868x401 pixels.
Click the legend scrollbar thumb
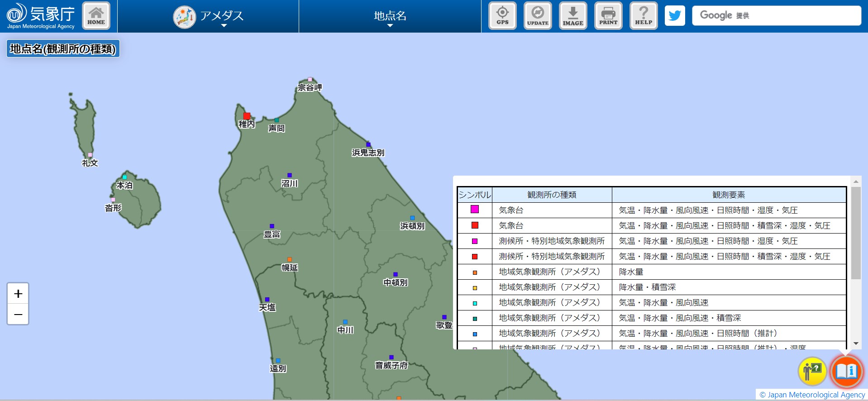pyautogui.click(x=856, y=233)
